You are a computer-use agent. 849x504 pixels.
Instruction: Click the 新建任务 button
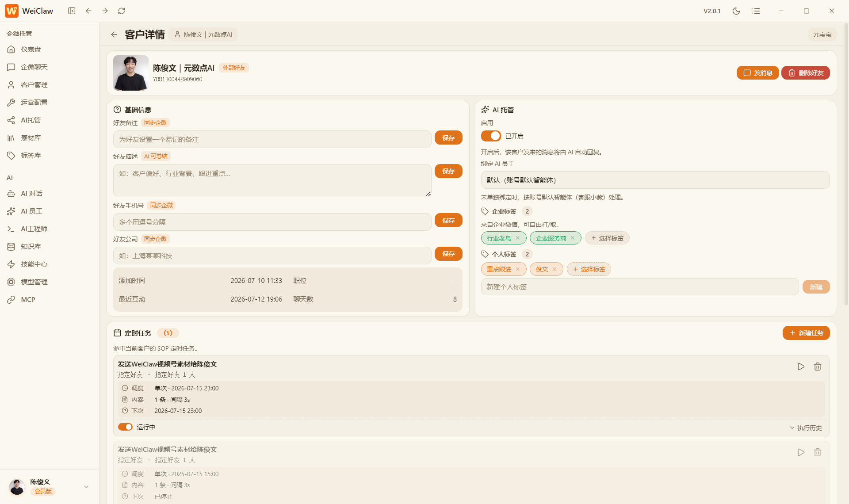pyautogui.click(x=806, y=333)
